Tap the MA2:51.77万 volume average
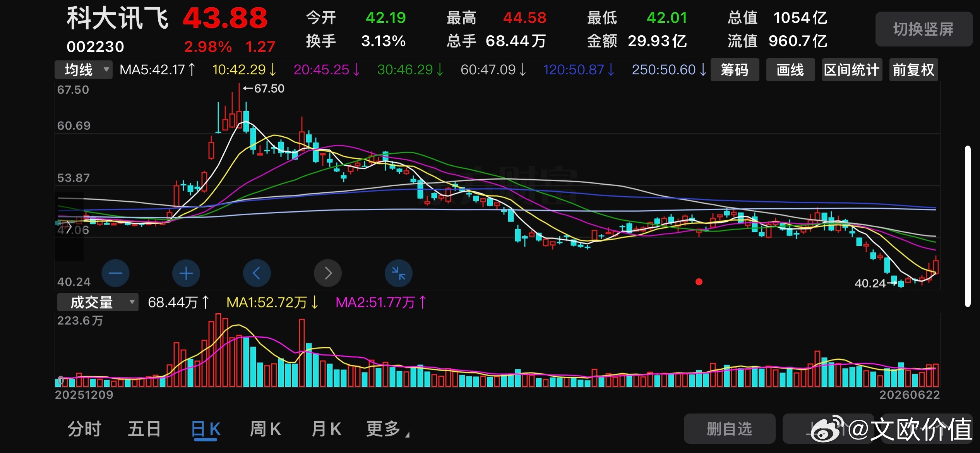Screen dimensions: 980x453 click(381, 302)
